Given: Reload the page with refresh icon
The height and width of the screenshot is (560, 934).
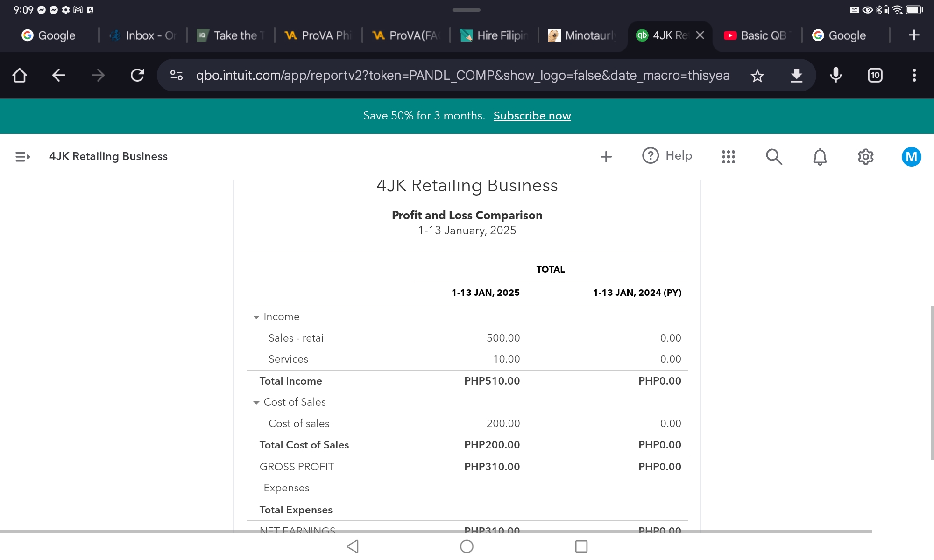Looking at the screenshot, I should tap(137, 76).
